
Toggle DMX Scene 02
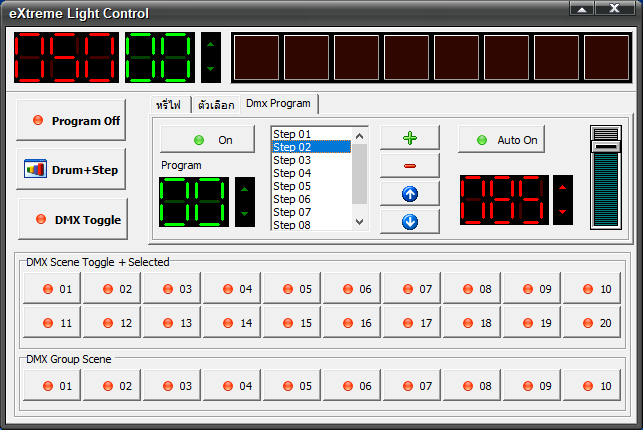[x=112, y=289]
